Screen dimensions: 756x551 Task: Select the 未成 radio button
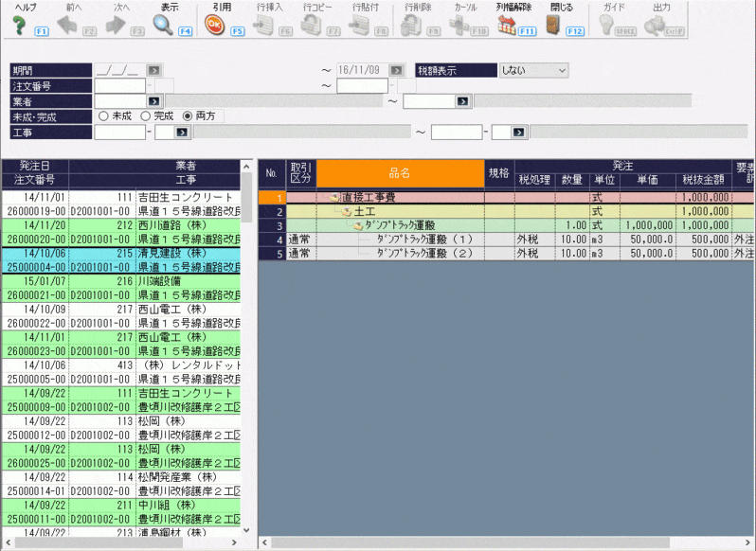104,116
